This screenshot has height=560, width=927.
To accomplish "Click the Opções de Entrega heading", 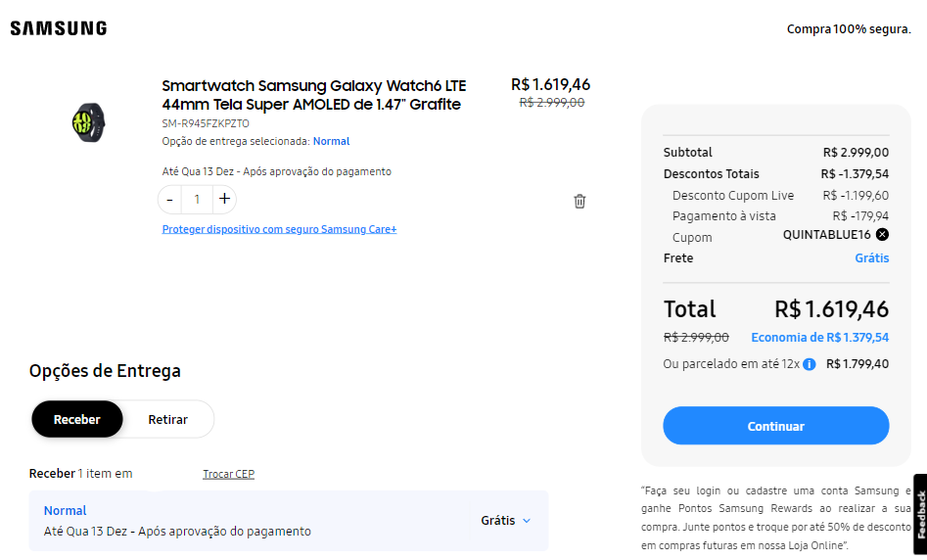I will [105, 371].
